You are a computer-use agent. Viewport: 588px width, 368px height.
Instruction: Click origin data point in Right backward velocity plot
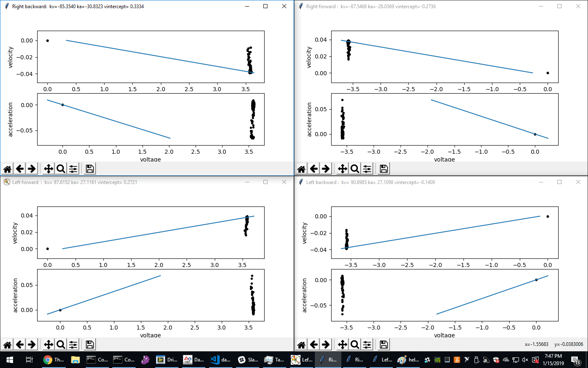click(x=48, y=40)
